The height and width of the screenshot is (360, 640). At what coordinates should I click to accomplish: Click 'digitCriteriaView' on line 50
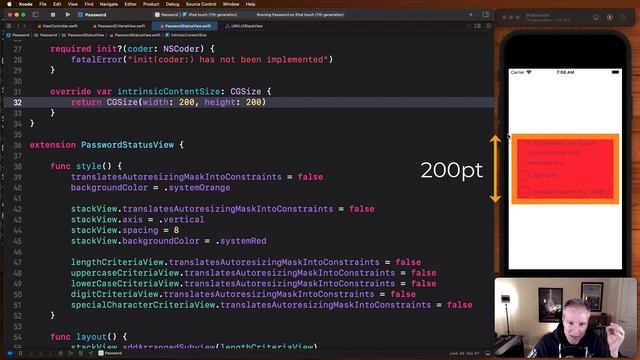[x=115, y=294]
